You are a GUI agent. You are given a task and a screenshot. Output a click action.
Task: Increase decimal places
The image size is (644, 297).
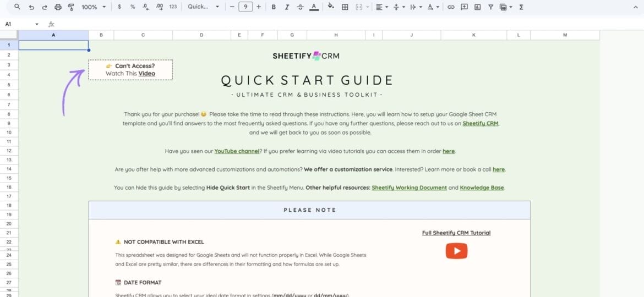point(160,7)
